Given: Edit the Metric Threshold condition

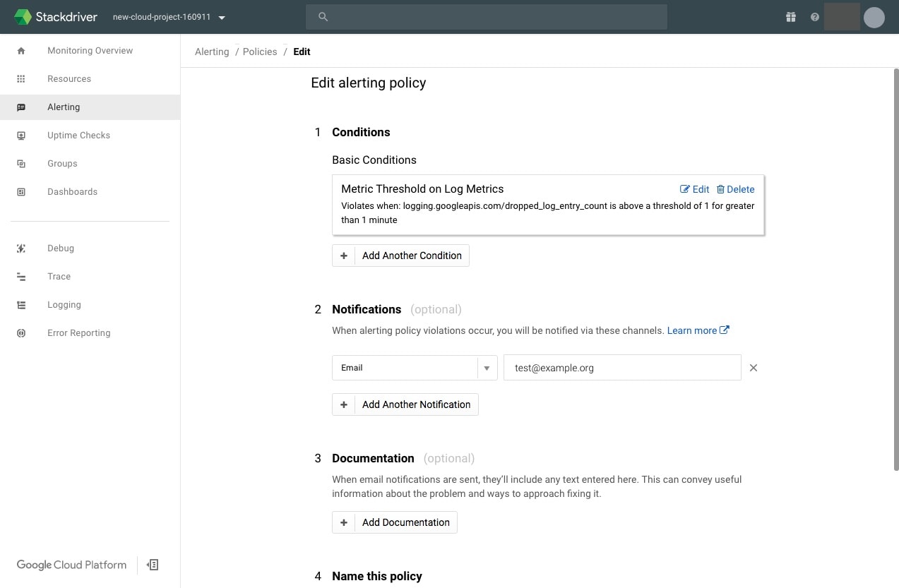Looking at the screenshot, I should 694,189.
